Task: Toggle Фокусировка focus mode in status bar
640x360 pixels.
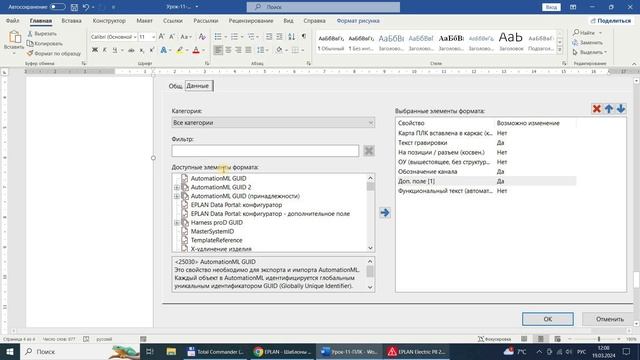Action: pos(494,339)
